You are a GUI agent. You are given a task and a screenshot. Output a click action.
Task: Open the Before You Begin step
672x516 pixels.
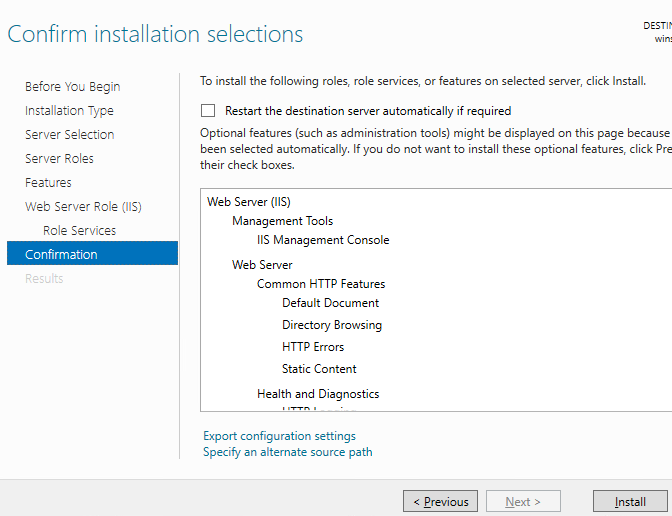(72, 87)
